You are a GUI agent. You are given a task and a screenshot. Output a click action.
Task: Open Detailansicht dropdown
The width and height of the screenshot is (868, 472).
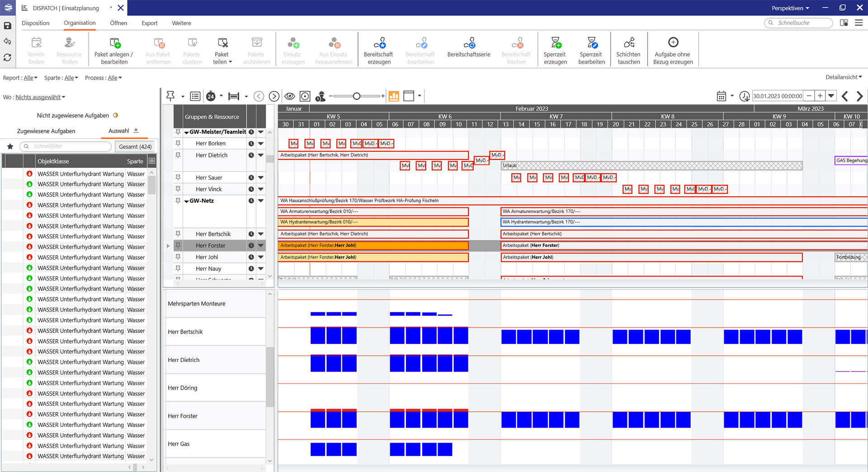click(x=844, y=77)
